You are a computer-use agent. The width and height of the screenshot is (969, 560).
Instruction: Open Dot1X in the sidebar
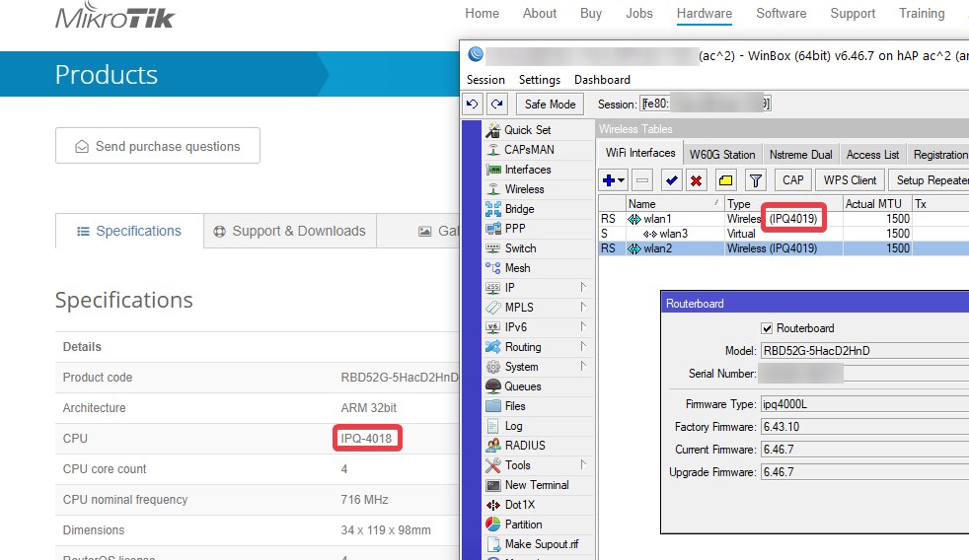520,505
